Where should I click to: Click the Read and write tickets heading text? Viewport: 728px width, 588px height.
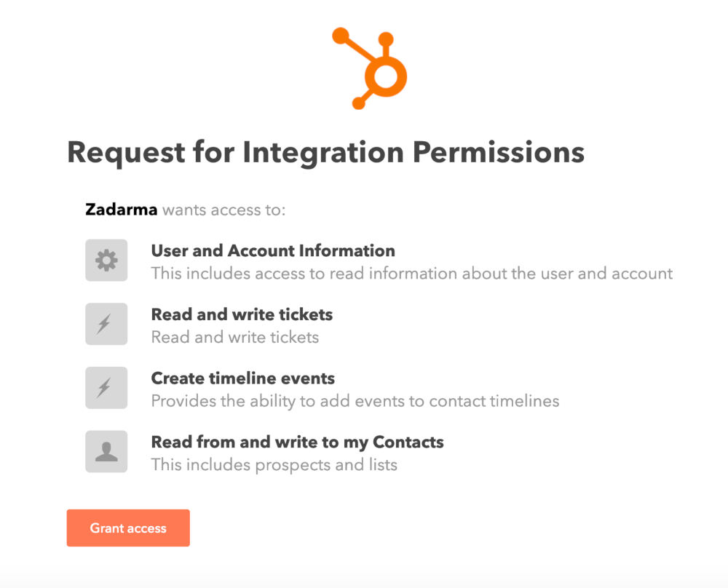pos(241,314)
